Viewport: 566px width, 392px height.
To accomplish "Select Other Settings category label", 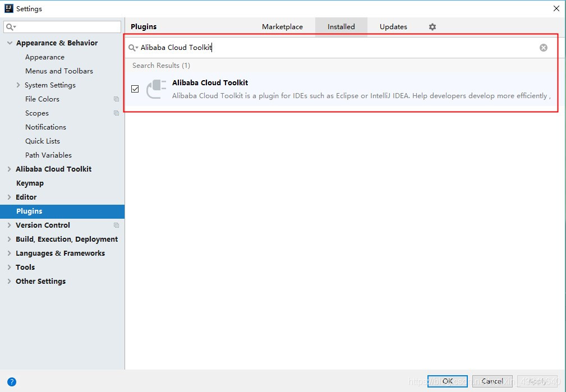I will (41, 281).
